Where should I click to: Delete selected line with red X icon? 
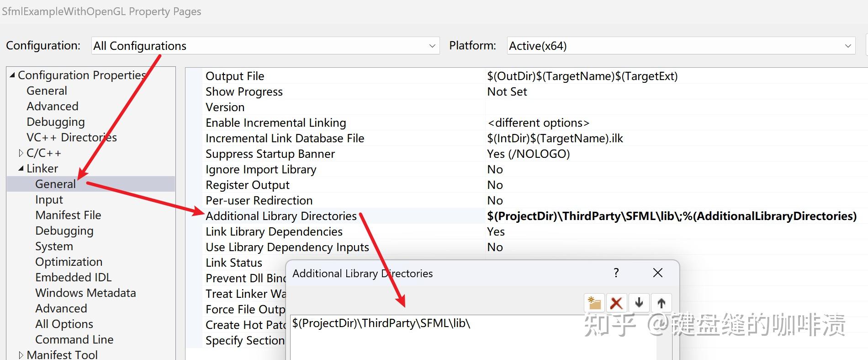616,303
